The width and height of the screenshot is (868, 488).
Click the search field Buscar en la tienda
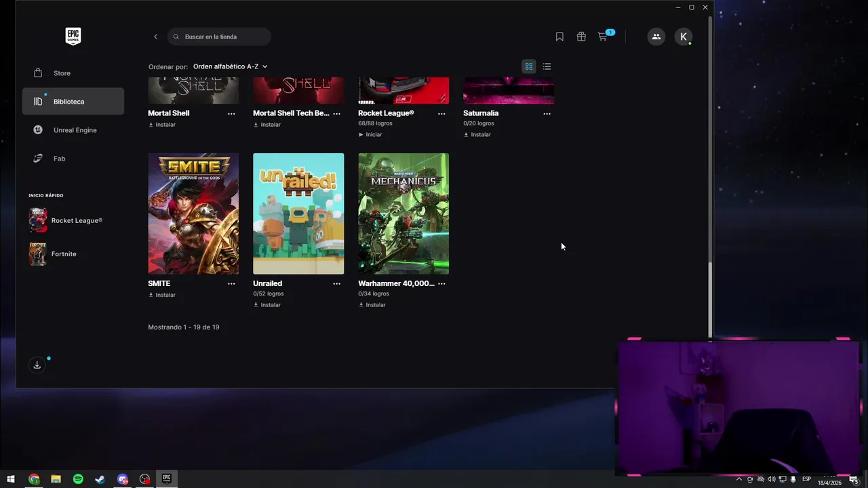pos(219,37)
